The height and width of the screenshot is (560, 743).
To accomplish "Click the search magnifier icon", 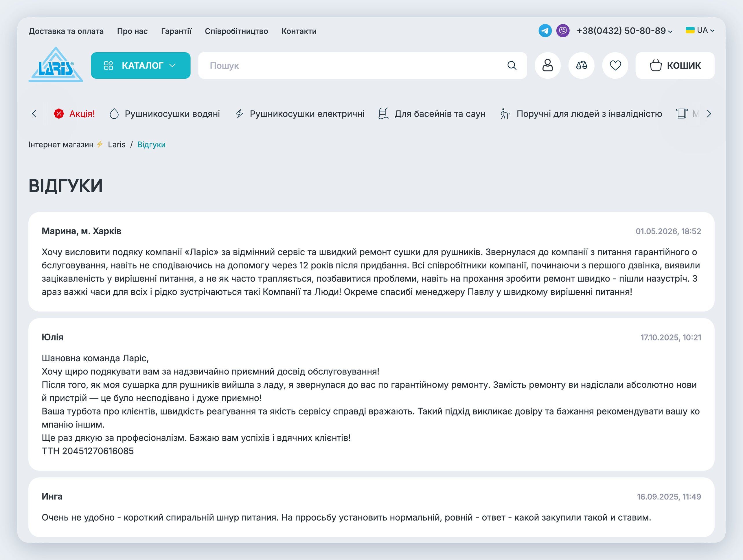I will 512,65.
